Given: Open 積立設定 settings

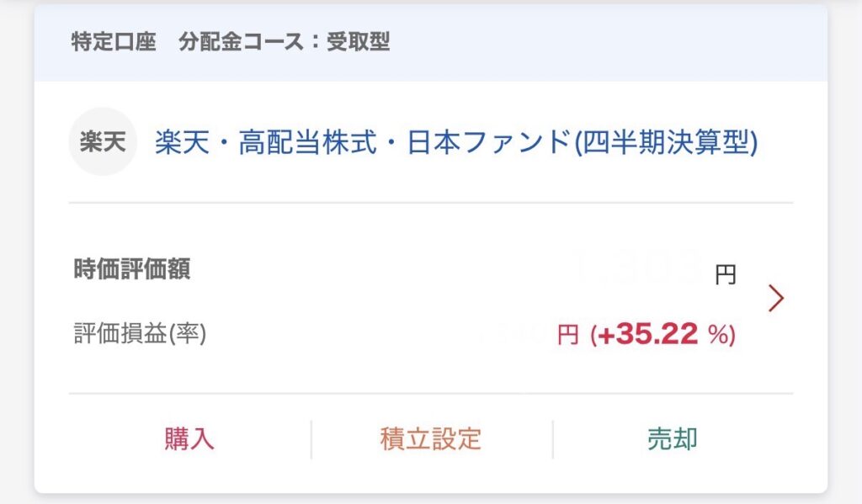Looking at the screenshot, I should [430, 438].
